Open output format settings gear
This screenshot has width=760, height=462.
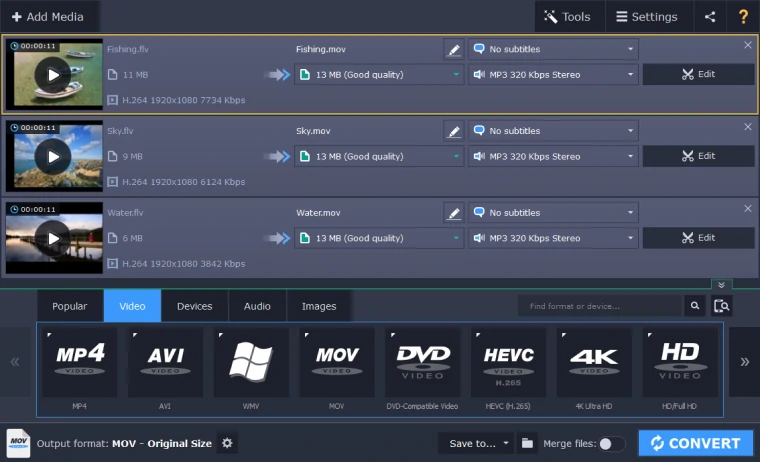227,443
